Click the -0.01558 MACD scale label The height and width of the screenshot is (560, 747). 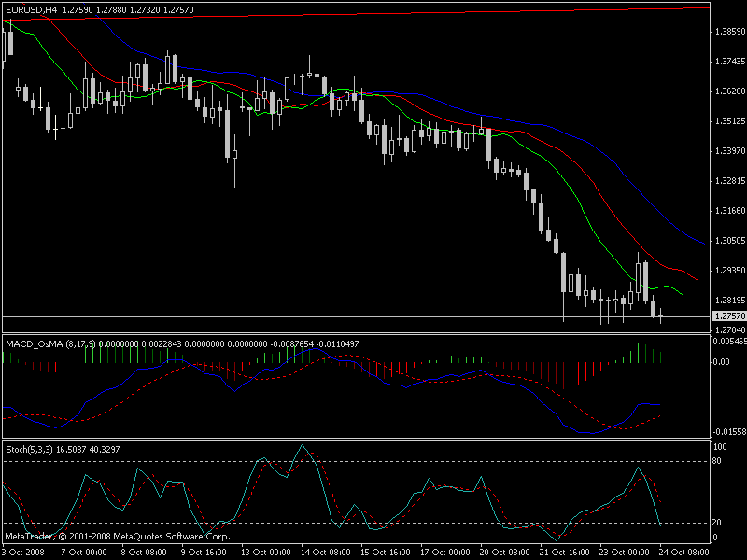point(727,432)
